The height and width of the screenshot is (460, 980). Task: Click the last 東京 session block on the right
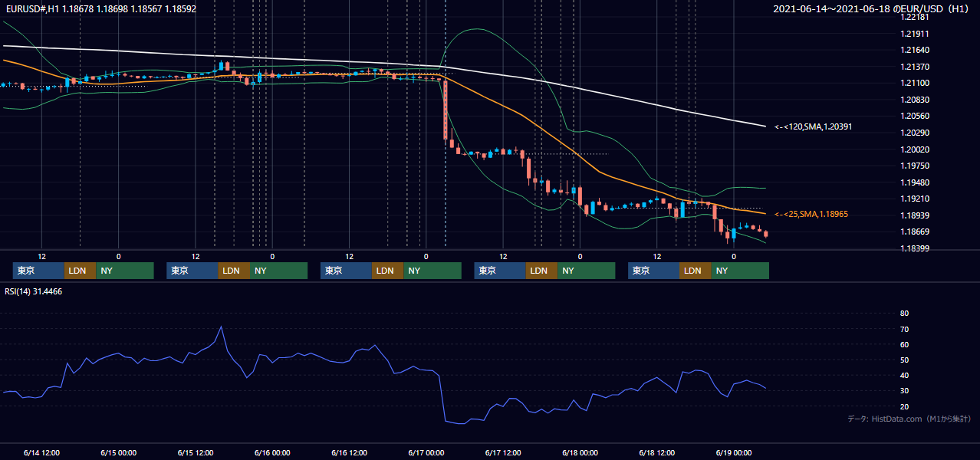pyautogui.click(x=653, y=271)
